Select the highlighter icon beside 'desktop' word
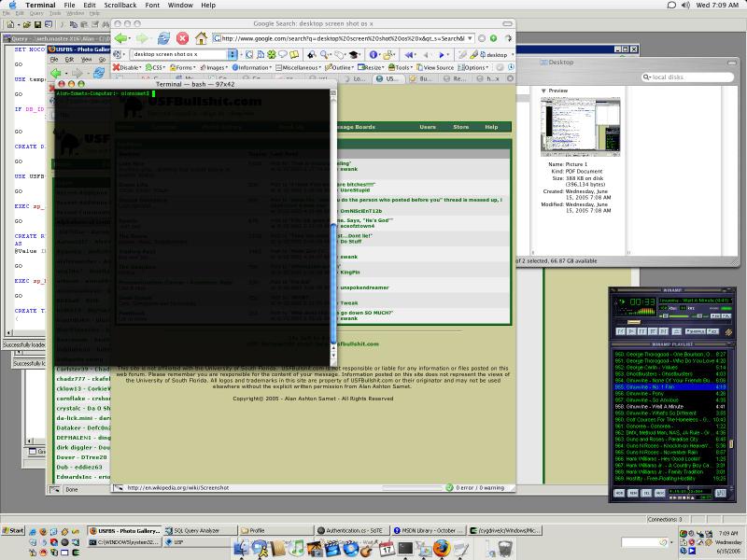 [474, 55]
